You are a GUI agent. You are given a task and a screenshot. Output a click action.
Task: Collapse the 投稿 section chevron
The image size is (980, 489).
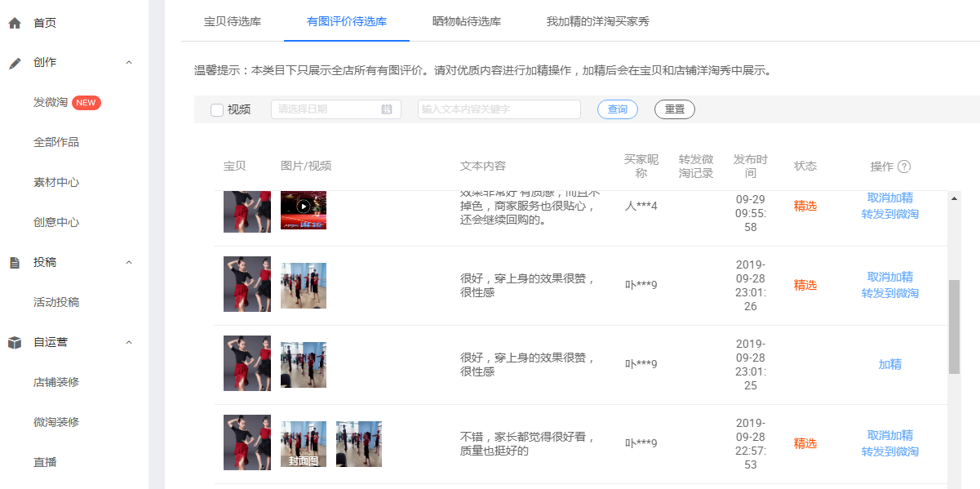pyautogui.click(x=129, y=263)
